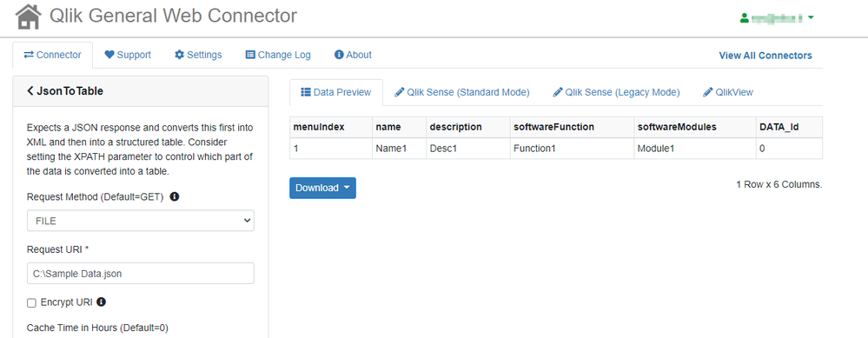Image resolution: width=868 pixels, height=338 pixels.
Task: Click the 1 Row x 6 Columns text
Action: point(779,185)
